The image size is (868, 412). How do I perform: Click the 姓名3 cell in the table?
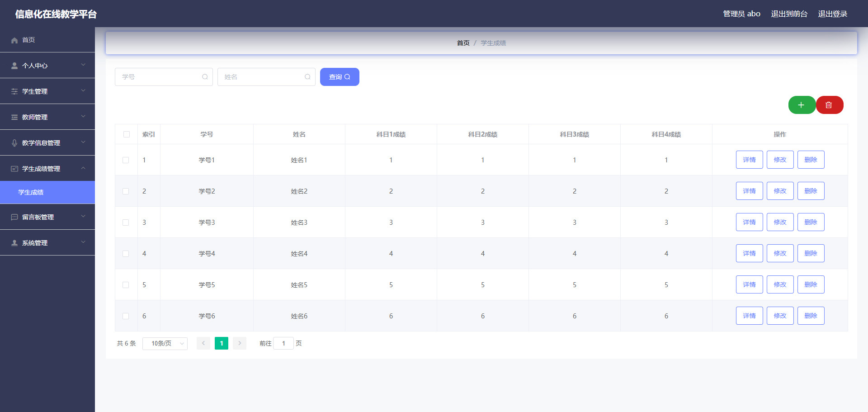pyautogui.click(x=299, y=223)
